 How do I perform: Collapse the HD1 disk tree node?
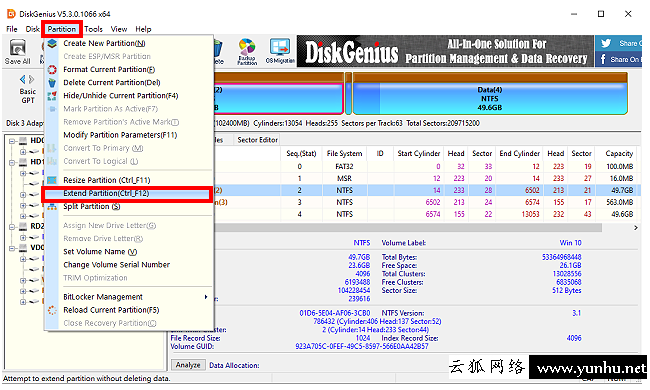click(x=12, y=162)
